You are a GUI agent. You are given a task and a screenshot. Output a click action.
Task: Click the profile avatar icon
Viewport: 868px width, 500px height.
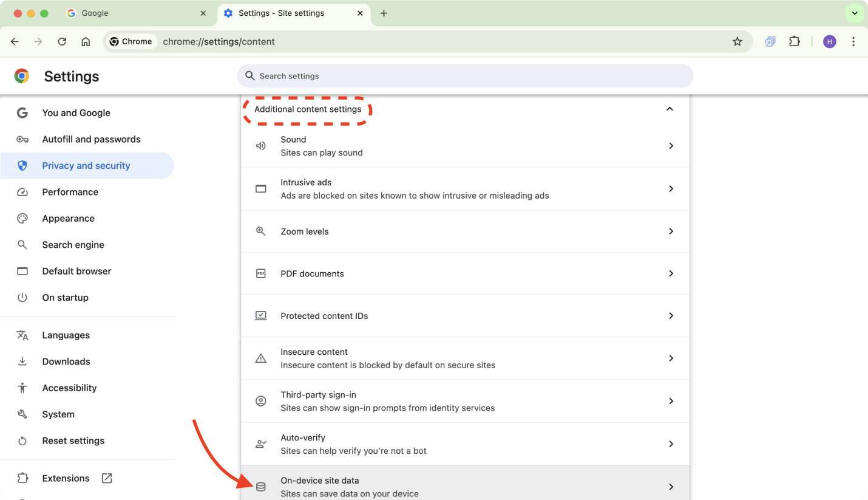[829, 41]
